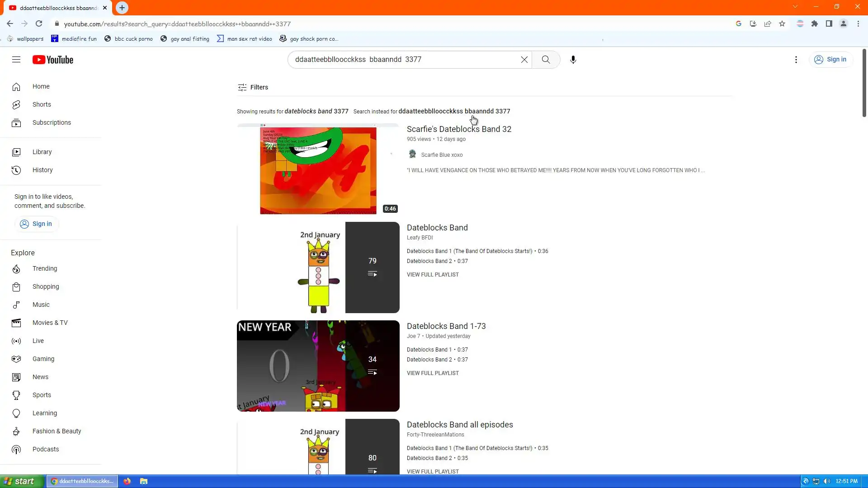Clear the search box text
The height and width of the screenshot is (488, 868).
click(524, 60)
